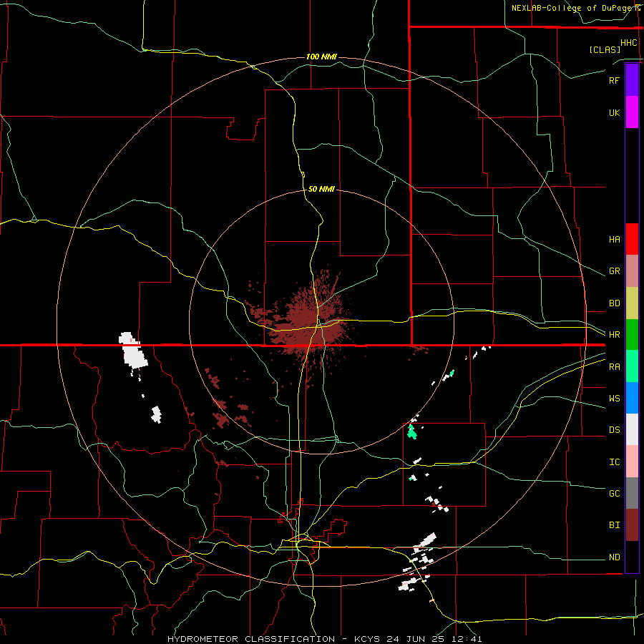The image size is (644, 644).
Task: Click the UK magenta legend swatch
Action: pyautogui.click(x=632, y=112)
